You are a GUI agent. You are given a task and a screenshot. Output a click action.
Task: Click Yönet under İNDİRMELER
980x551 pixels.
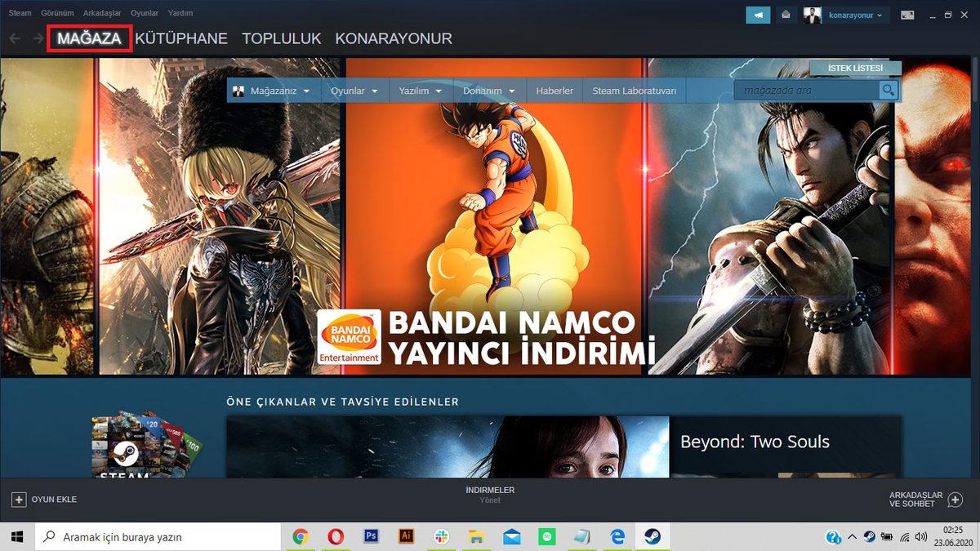click(490, 500)
